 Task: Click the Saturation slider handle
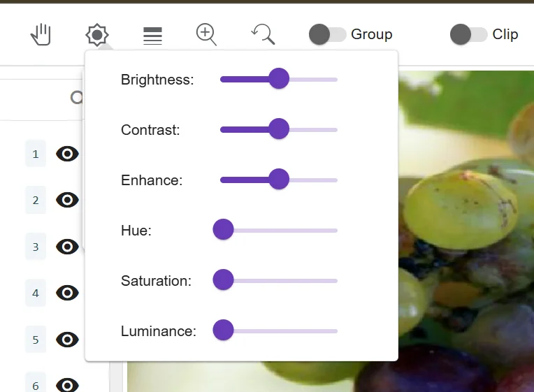click(x=223, y=280)
